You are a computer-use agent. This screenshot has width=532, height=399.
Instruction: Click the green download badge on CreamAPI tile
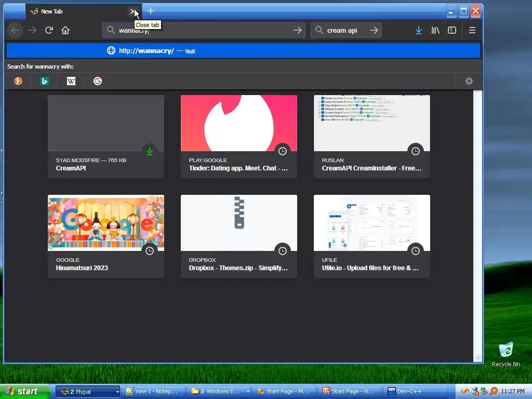[x=150, y=151]
